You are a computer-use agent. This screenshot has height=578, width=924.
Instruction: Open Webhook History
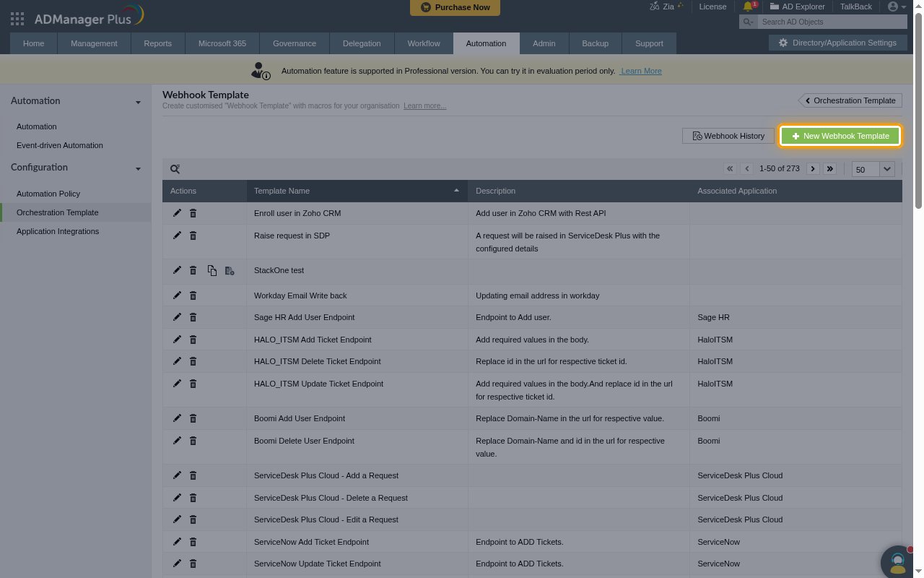[728, 136]
